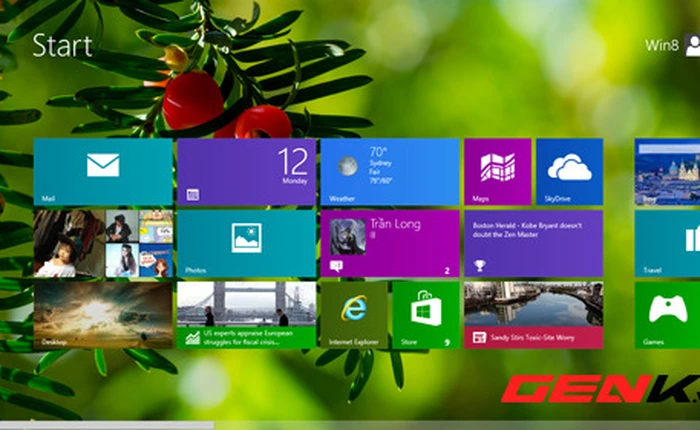
Task: Open the People tile with photo collage
Action: pos(103,244)
